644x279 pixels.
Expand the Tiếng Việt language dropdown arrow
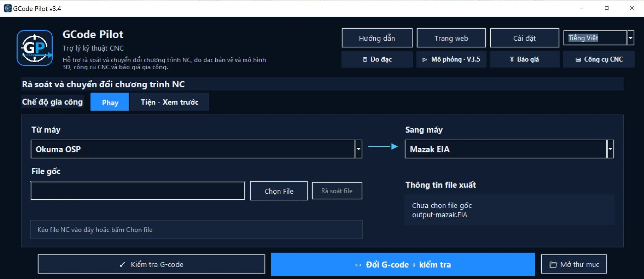(631, 38)
